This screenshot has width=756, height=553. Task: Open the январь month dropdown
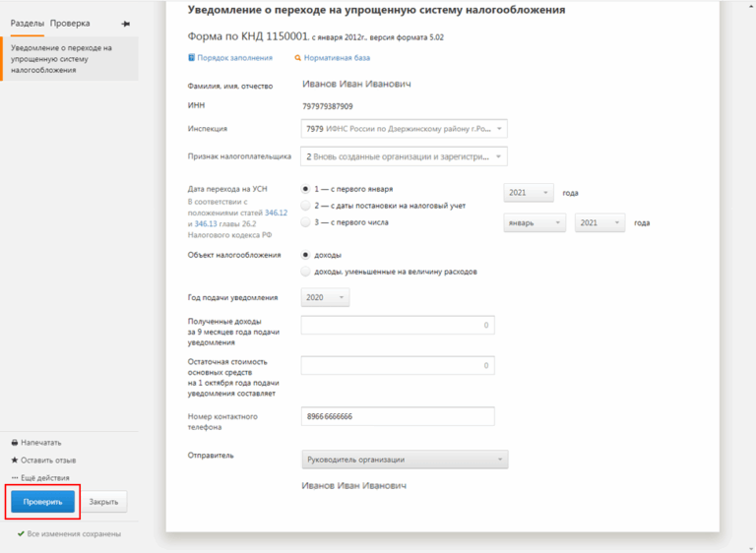click(x=535, y=222)
